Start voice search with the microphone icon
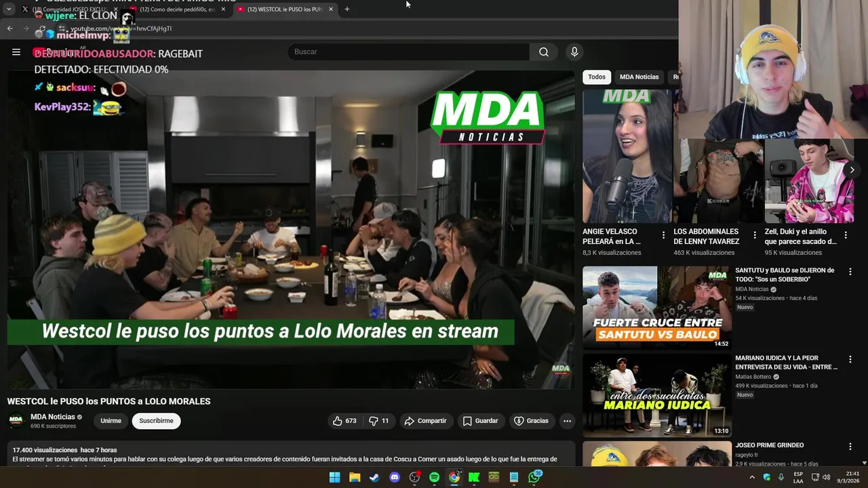This screenshot has height=488, width=868. [574, 52]
